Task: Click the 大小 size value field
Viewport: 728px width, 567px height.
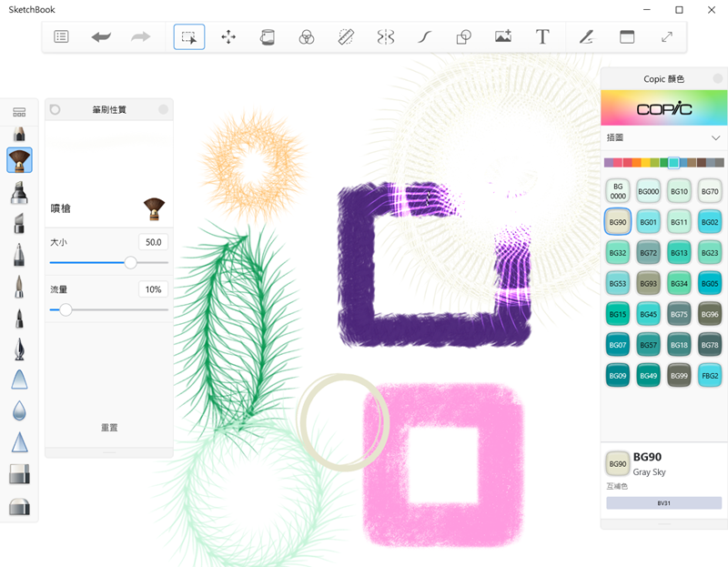Action: [153, 242]
